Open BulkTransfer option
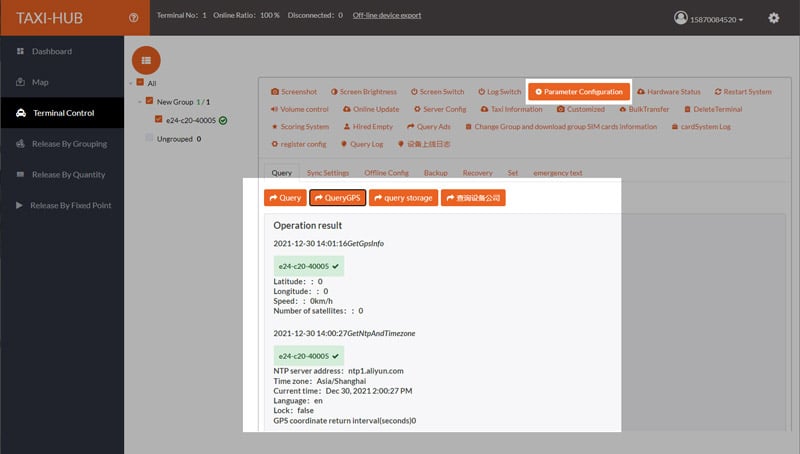This screenshot has height=454, width=800. click(x=644, y=109)
